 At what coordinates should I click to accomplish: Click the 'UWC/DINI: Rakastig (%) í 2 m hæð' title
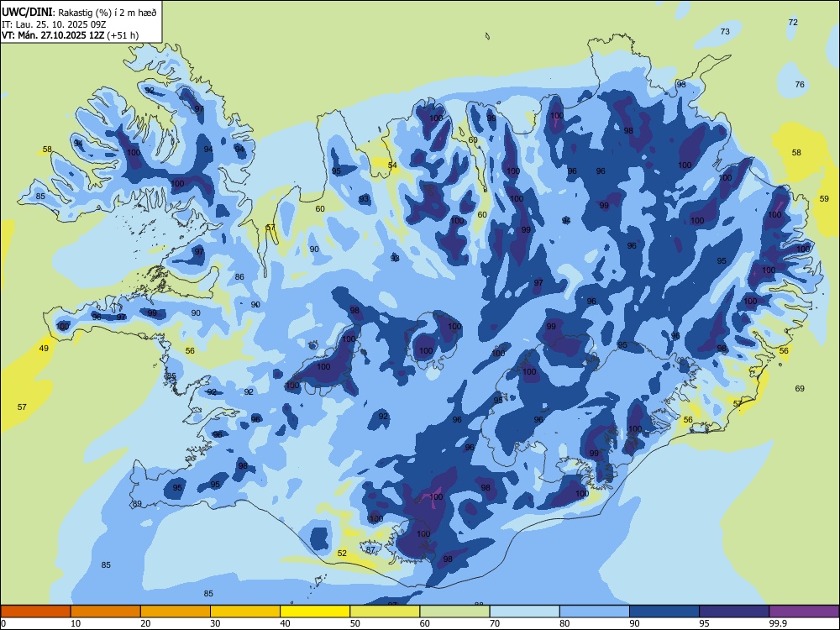(79, 13)
